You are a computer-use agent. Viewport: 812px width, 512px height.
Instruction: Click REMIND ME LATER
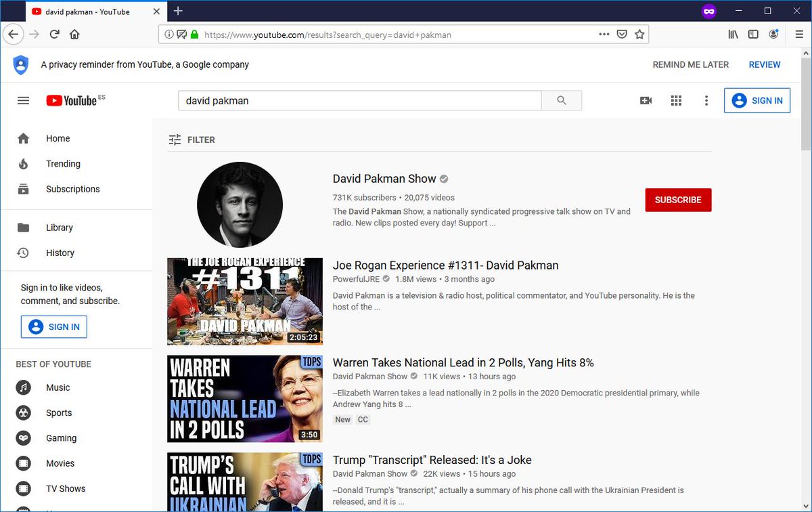[691, 65]
